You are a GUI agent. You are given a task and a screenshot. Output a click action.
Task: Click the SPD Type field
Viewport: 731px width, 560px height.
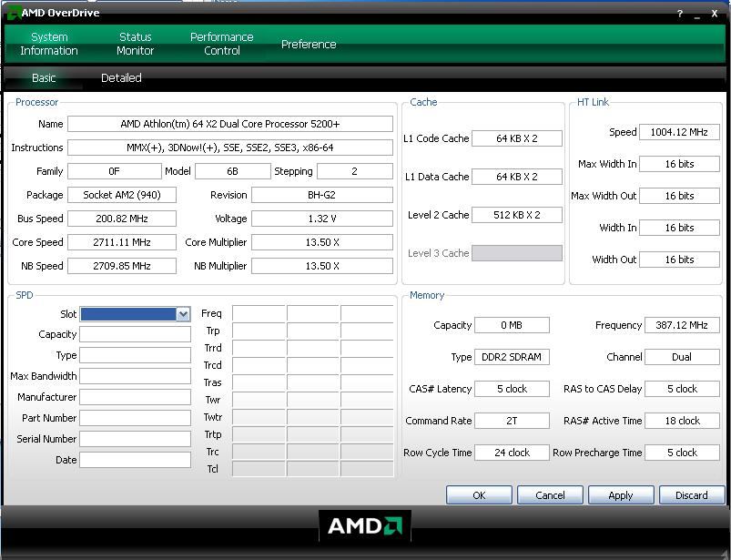[136, 355]
